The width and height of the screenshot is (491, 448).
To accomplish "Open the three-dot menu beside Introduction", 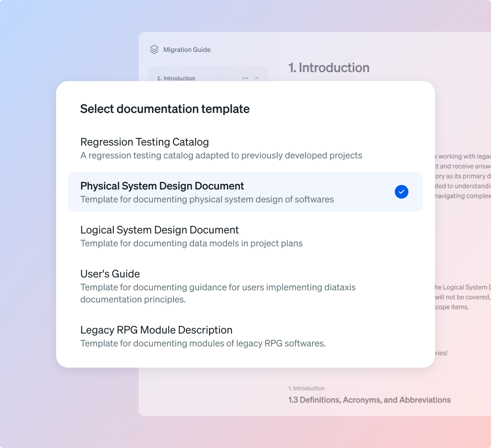I will [x=245, y=78].
